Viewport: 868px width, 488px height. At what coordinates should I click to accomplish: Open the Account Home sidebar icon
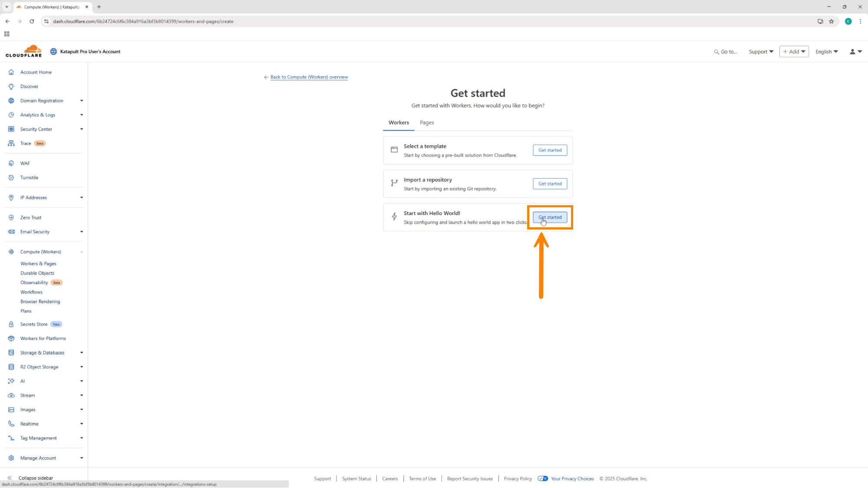pos(11,72)
